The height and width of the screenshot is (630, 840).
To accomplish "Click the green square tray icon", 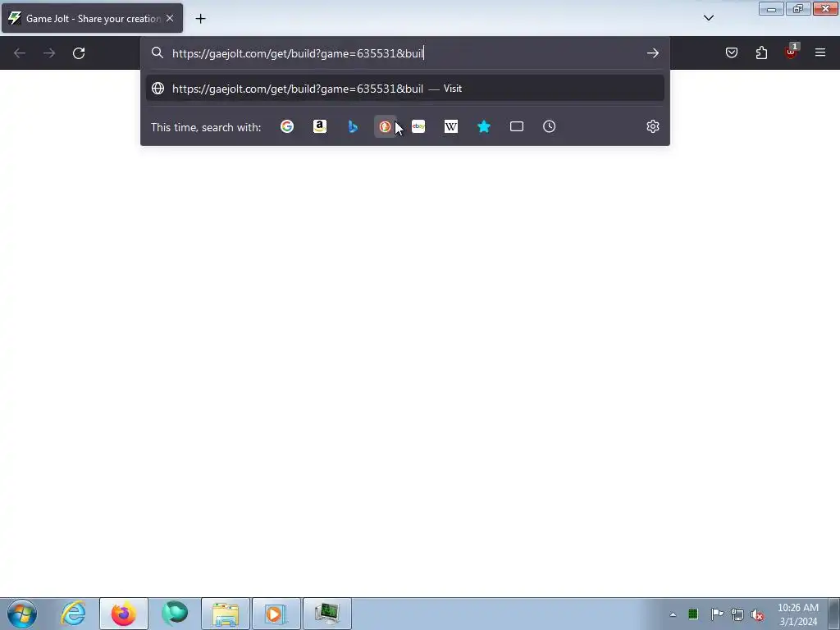I will tap(693, 614).
